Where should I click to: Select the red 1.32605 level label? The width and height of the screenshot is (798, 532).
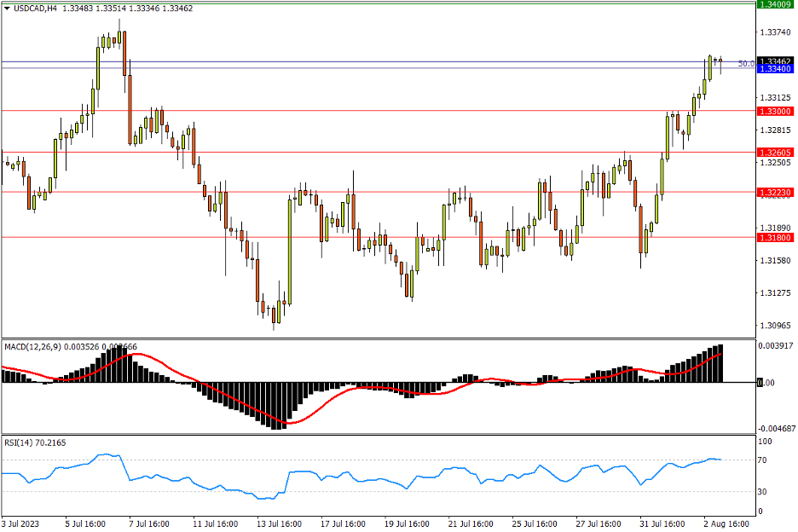pos(775,152)
